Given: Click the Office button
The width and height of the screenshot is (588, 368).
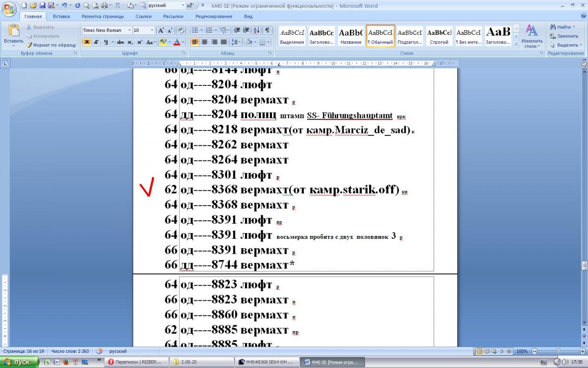Looking at the screenshot, I should pyautogui.click(x=9, y=10).
